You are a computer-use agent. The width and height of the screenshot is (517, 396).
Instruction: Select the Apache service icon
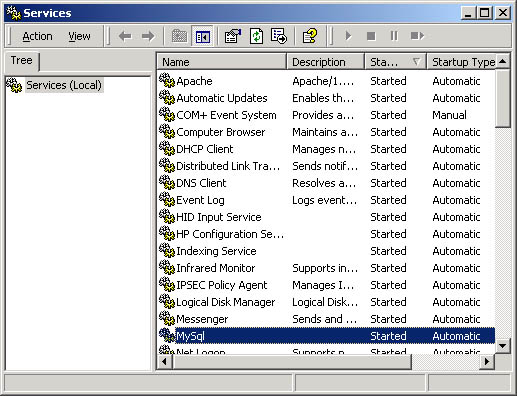(x=167, y=81)
